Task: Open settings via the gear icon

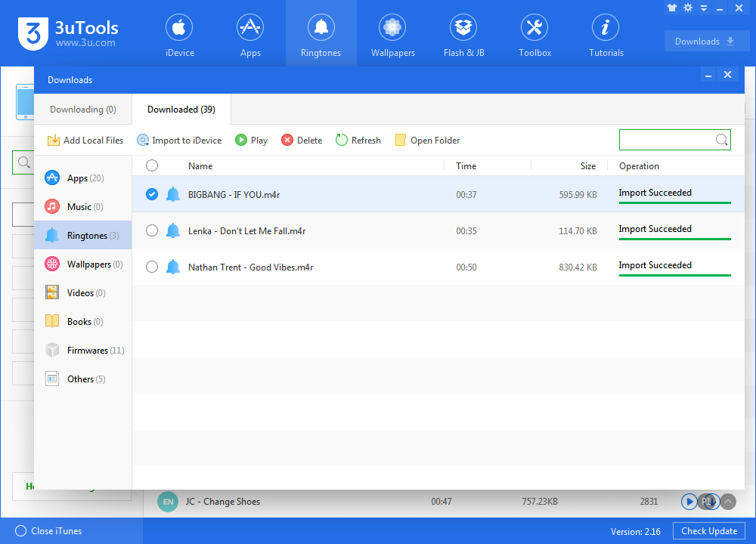Action: click(x=688, y=8)
